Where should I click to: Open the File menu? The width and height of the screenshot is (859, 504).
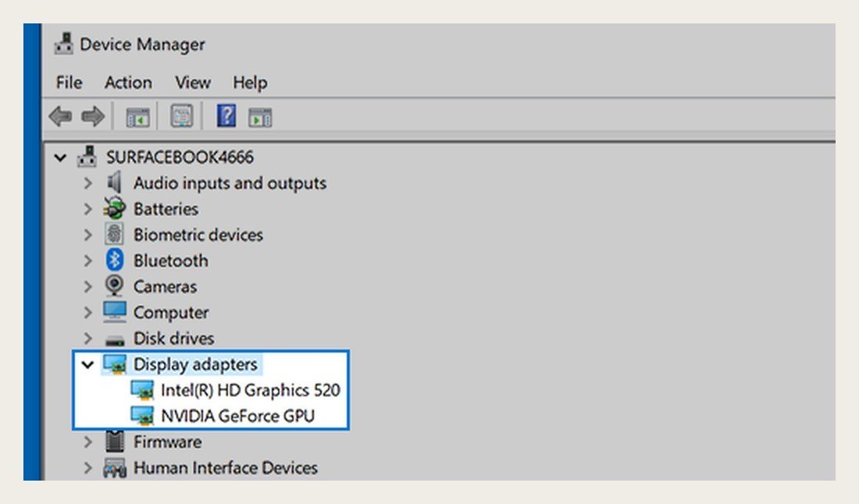click(69, 83)
